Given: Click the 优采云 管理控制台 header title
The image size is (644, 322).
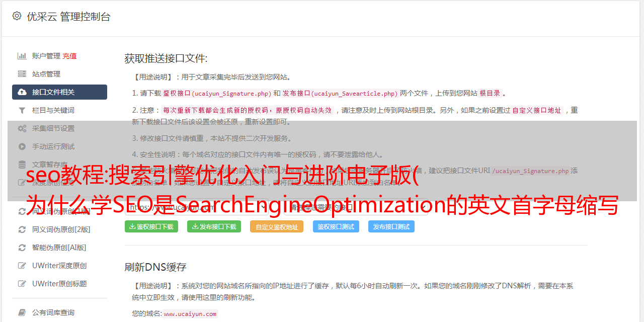Looking at the screenshot, I should pyautogui.click(x=69, y=17).
